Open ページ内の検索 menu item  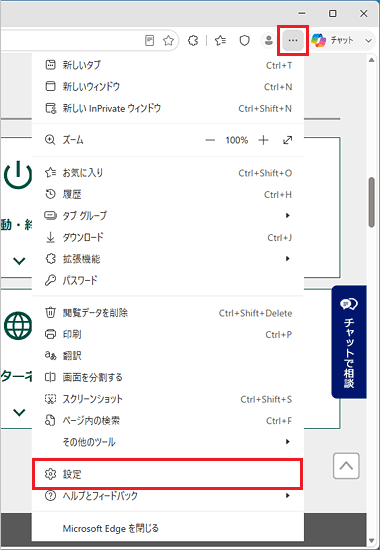[x=168, y=420]
